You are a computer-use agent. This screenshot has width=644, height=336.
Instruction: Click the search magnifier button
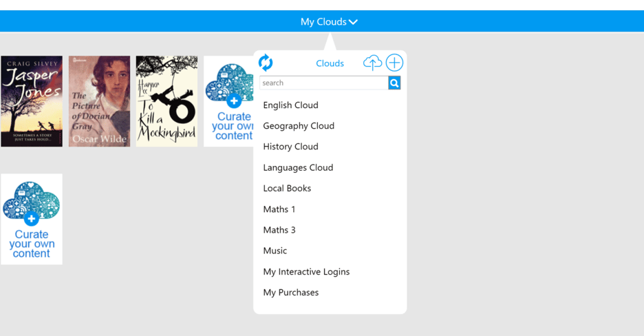point(394,83)
